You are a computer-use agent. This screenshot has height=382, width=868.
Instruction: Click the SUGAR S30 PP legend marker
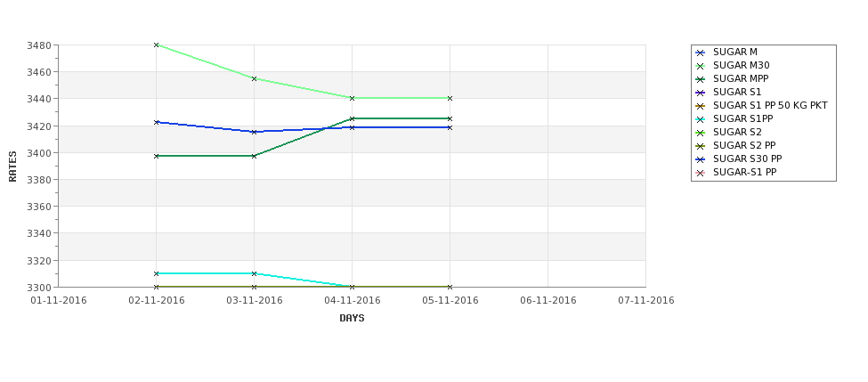click(701, 159)
